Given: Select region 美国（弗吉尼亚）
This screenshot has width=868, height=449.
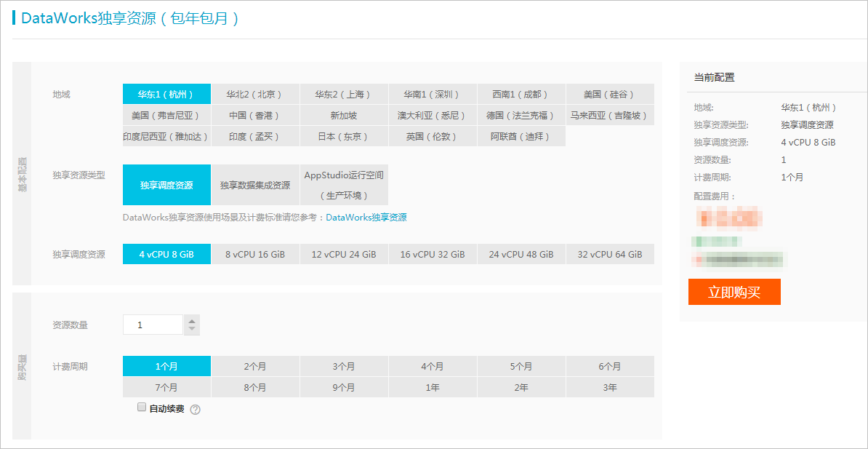Looking at the screenshot, I should coord(166,115).
